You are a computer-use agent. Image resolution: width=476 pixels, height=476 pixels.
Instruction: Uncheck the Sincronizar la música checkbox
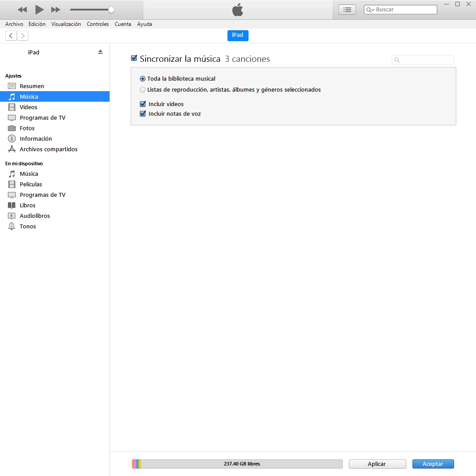[134, 58]
